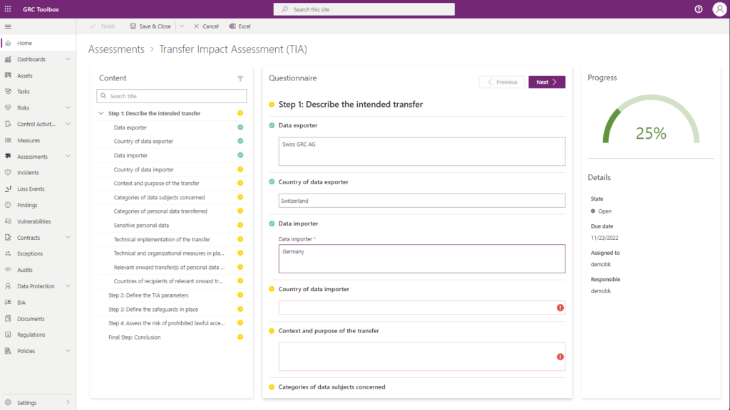Click the Audits sidebar icon

(8, 270)
